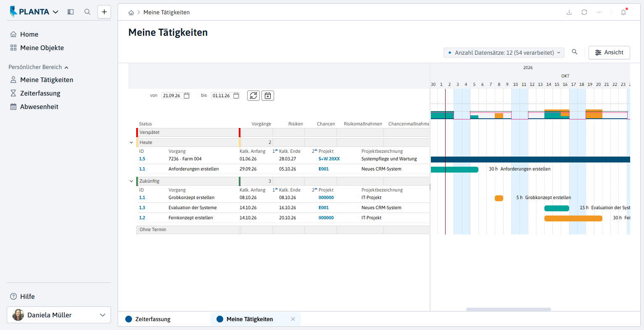Sort by the Kalk. Anfang column in Heute
644x330 pixels.
(253, 151)
